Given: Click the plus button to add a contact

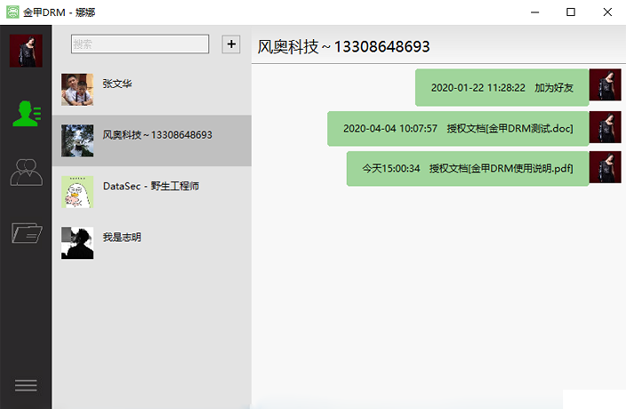Looking at the screenshot, I should tap(230, 44).
